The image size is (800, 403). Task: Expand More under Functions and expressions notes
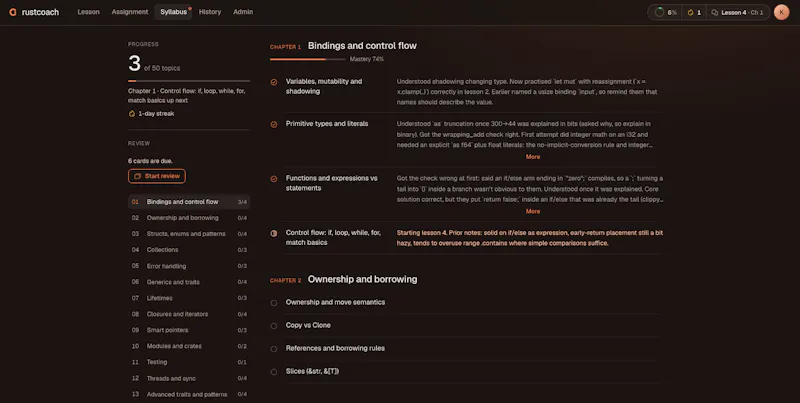click(x=533, y=211)
